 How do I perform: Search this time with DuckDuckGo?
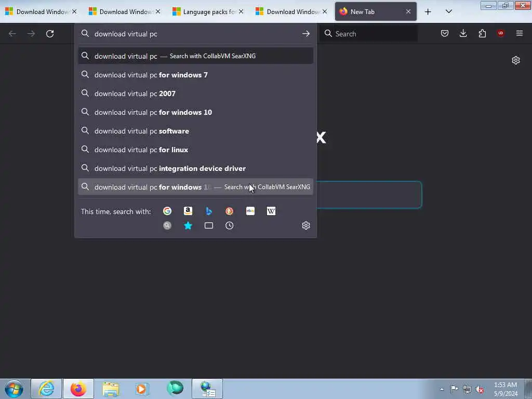[229, 211]
